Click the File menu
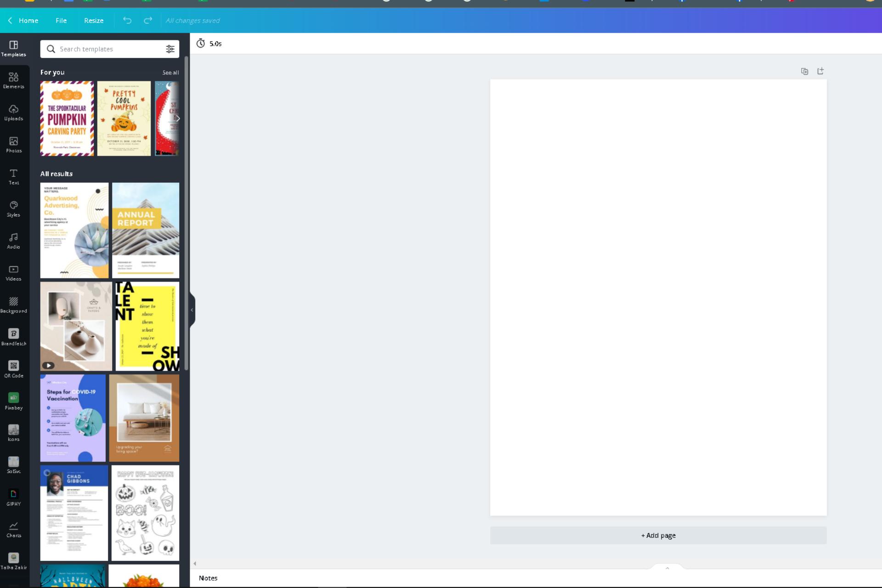The image size is (882, 588). (60, 20)
